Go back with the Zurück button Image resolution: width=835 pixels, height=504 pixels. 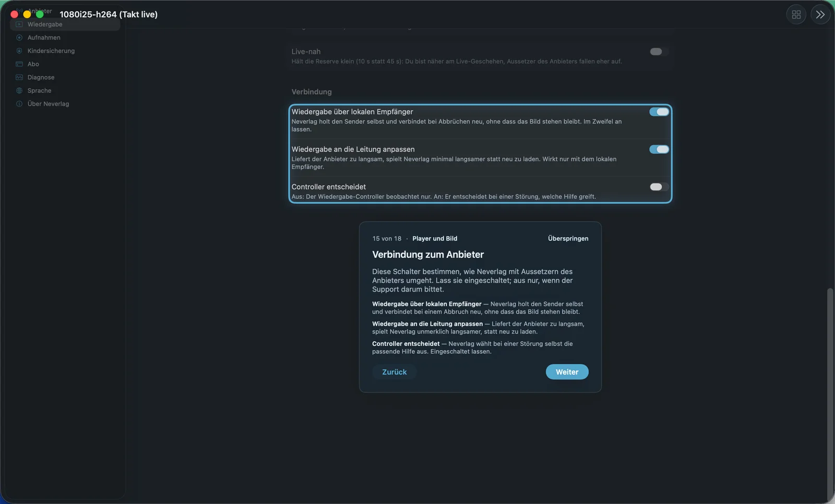tap(394, 372)
